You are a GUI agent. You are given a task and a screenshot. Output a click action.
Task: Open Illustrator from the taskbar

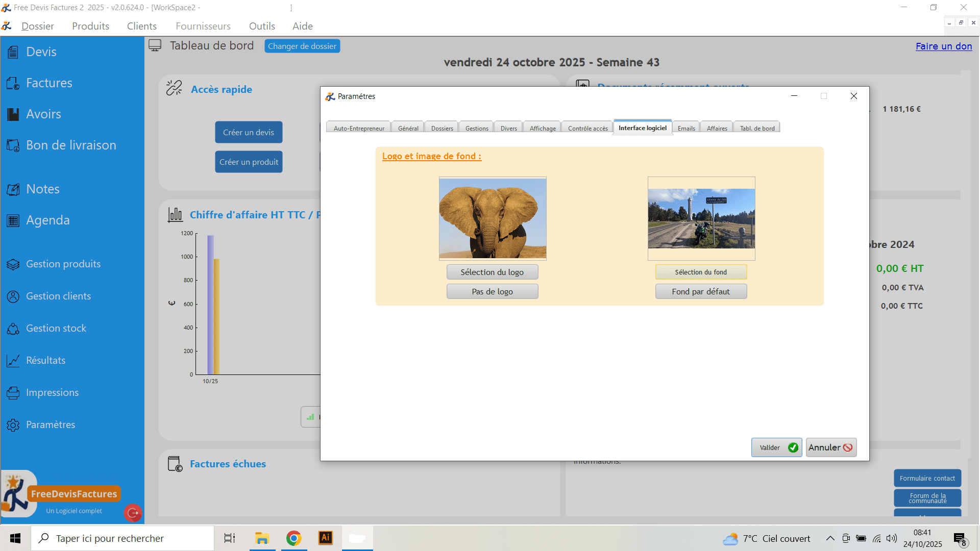point(325,538)
